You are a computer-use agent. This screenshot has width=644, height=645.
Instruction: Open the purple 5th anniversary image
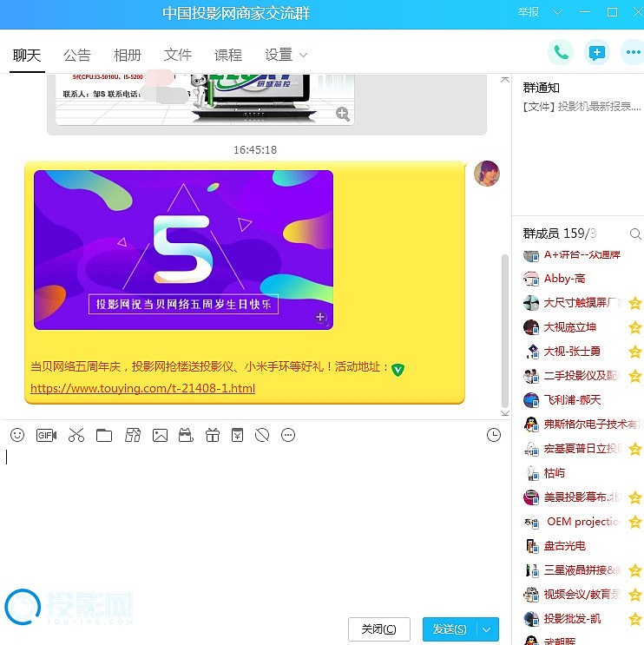[183, 250]
